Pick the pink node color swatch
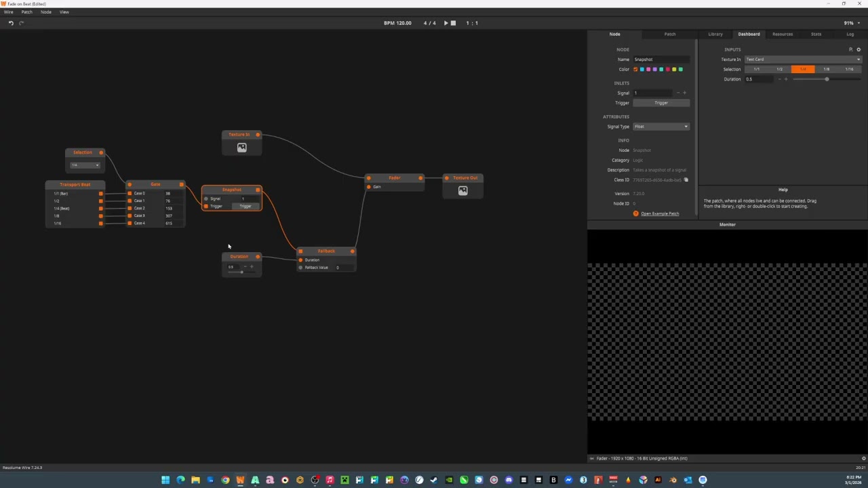868x488 pixels. pyautogui.click(x=648, y=69)
